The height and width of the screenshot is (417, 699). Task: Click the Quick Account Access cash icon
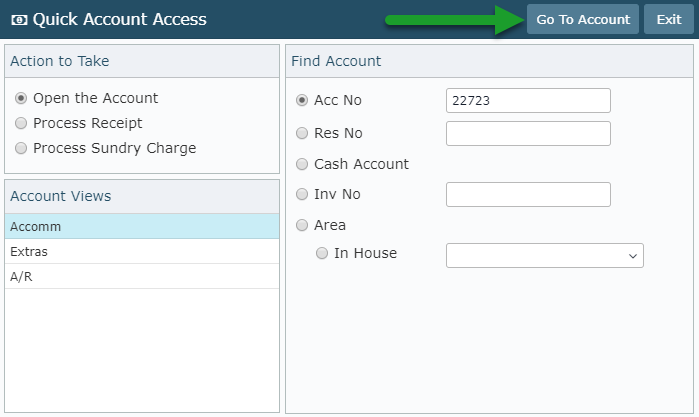click(19, 20)
